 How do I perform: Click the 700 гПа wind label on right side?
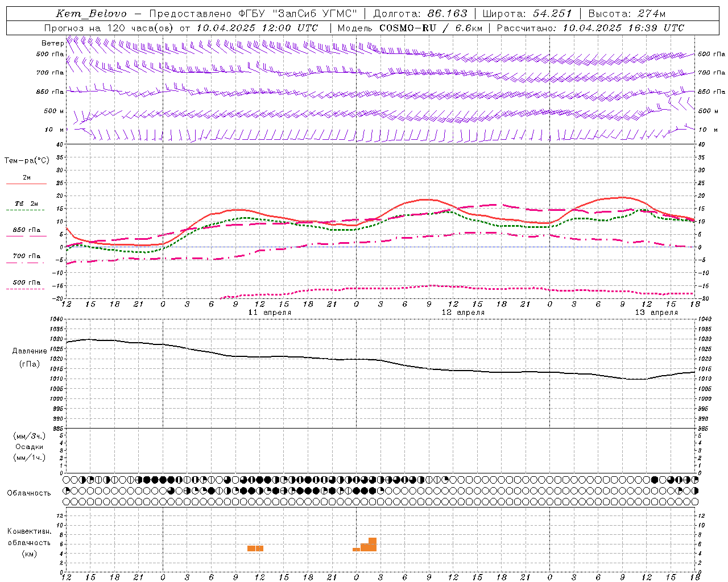[x=711, y=73]
